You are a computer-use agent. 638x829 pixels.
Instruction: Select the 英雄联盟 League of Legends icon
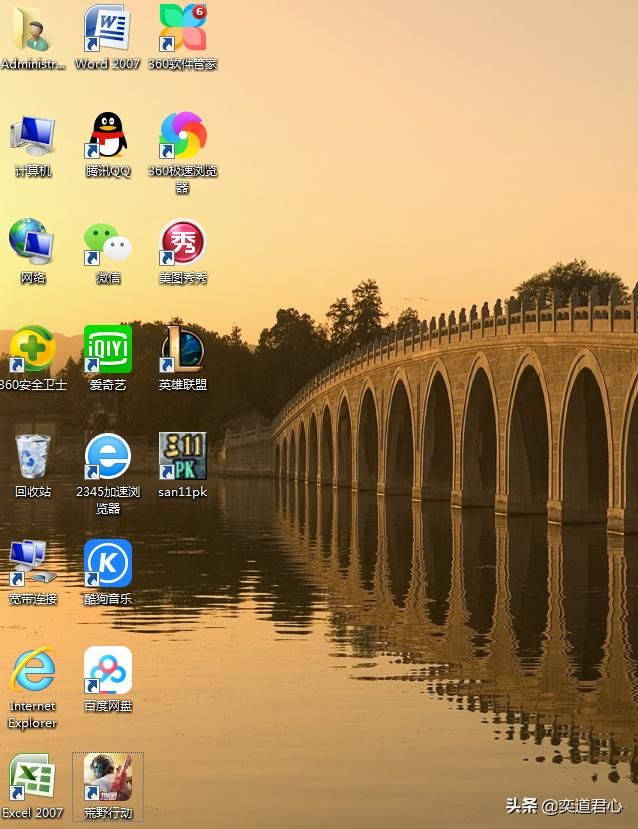click(183, 350)
